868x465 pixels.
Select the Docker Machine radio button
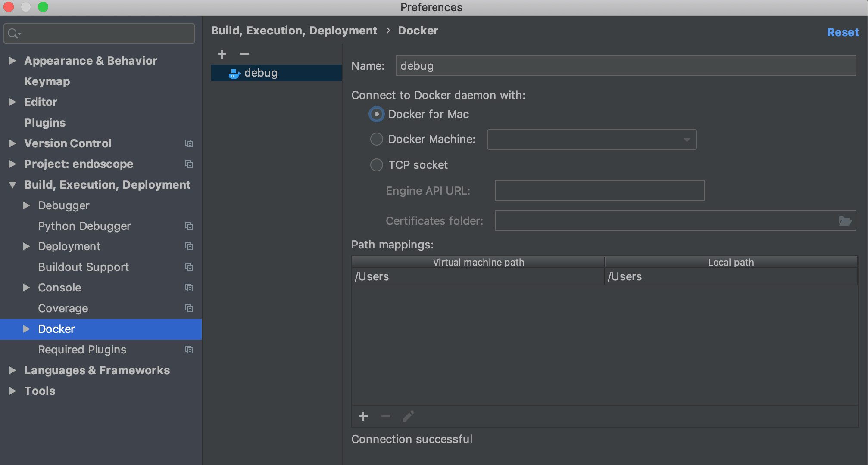coord(376,139)
